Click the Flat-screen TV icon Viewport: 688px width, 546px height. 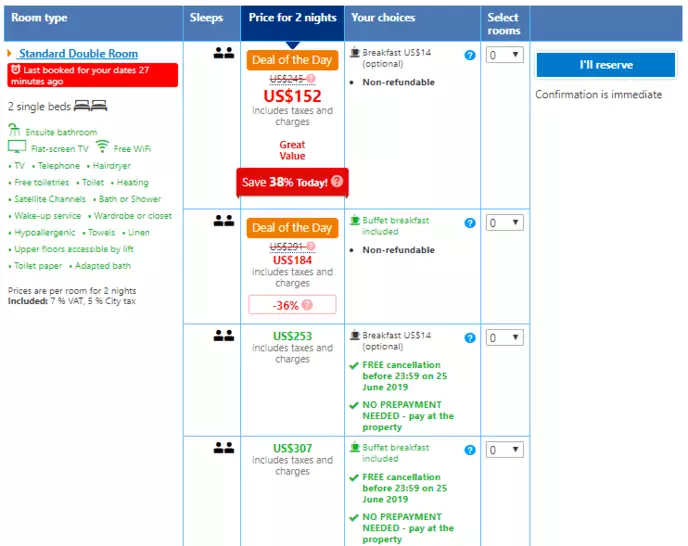coord(17,147)
